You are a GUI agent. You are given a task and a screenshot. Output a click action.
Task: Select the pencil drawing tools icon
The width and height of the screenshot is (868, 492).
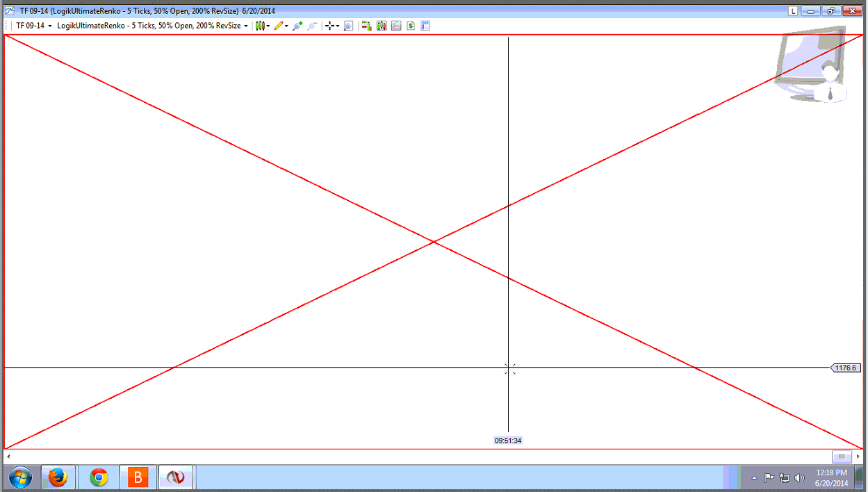pyautogui.click(x=279, y=26)
